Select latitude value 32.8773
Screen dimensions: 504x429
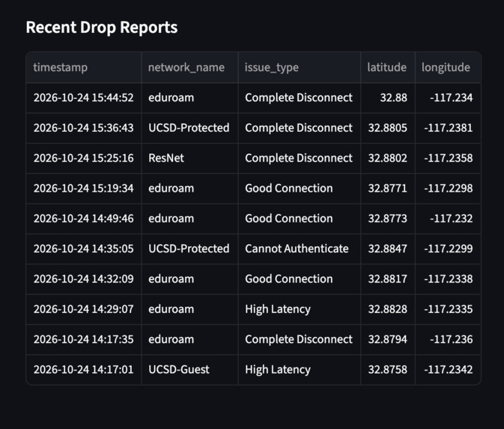pos(388,219)
